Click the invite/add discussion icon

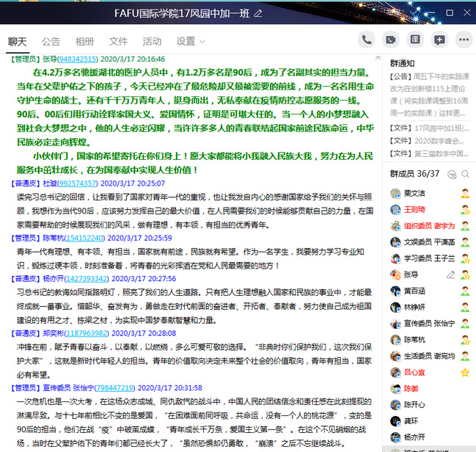[x=439, y=40]
